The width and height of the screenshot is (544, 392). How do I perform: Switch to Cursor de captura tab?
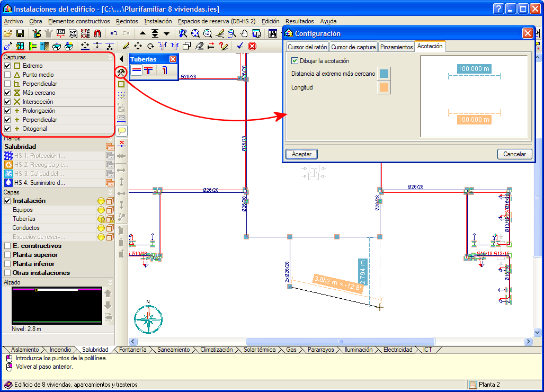(x=353, y=47)
